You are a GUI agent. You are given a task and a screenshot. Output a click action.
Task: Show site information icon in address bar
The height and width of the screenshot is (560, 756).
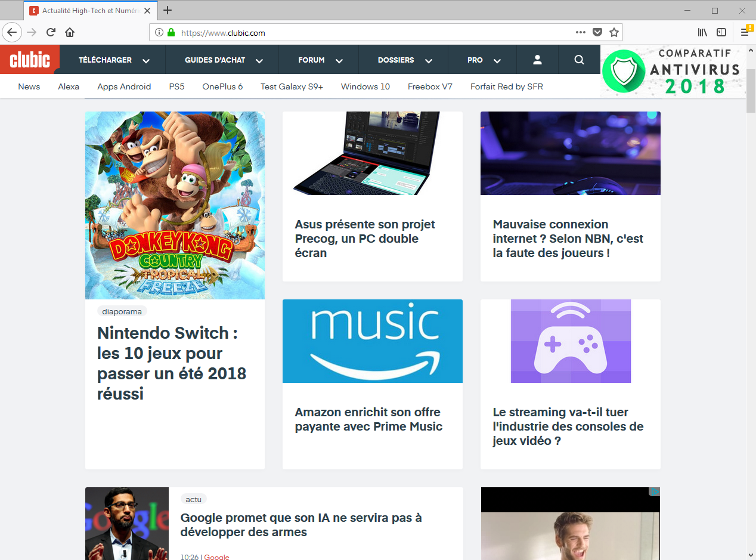[159, 33]
